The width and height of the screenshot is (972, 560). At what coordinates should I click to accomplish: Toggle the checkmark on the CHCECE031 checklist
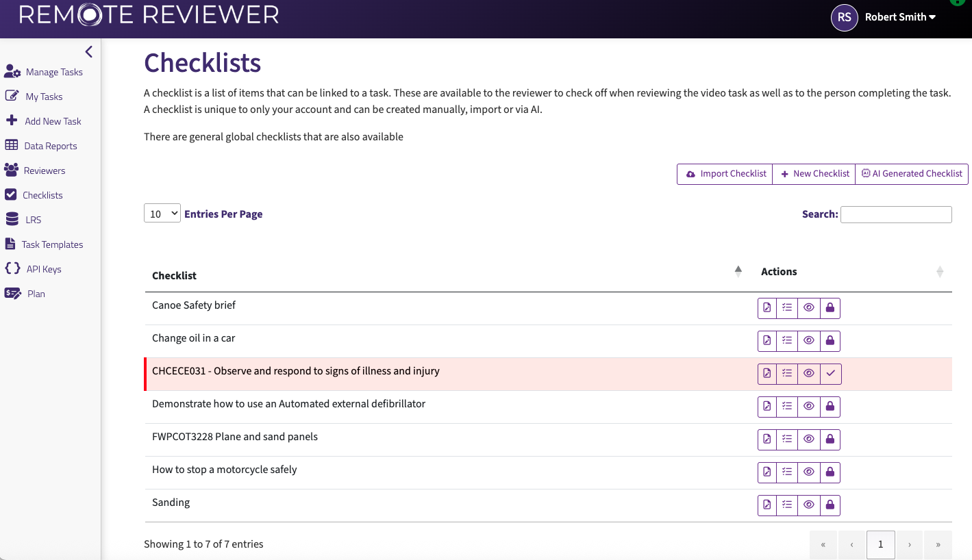(830, 373)
